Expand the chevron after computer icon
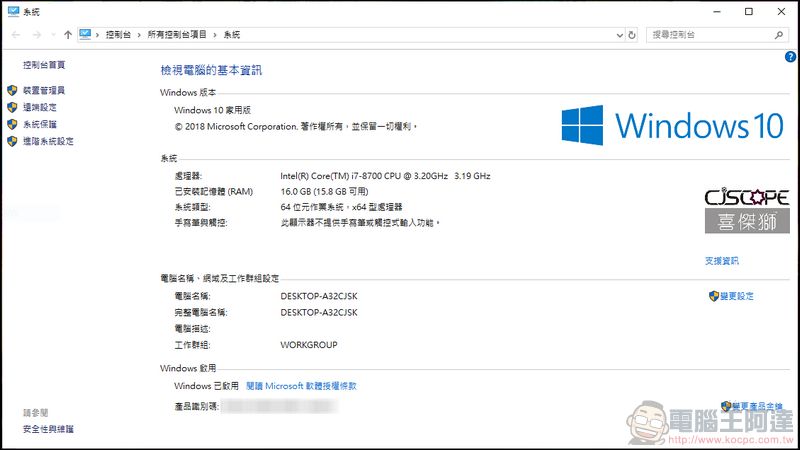 (x=97, y=35)
